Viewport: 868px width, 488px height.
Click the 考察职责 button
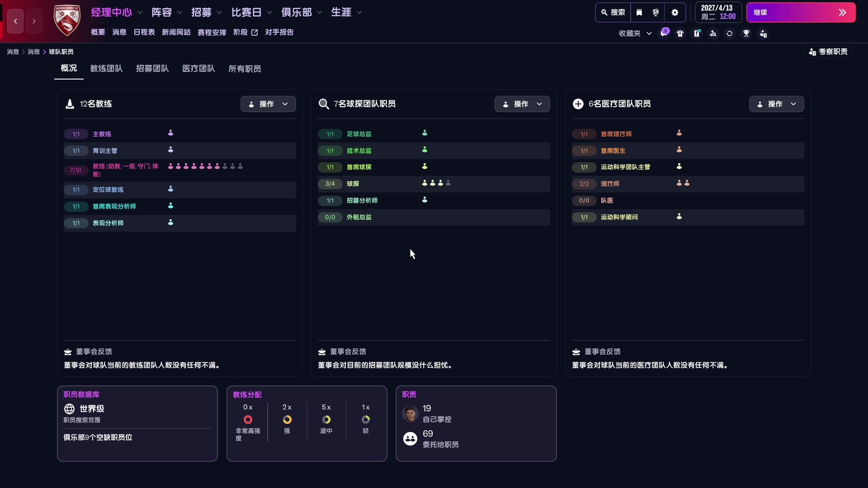coord(828,52)
